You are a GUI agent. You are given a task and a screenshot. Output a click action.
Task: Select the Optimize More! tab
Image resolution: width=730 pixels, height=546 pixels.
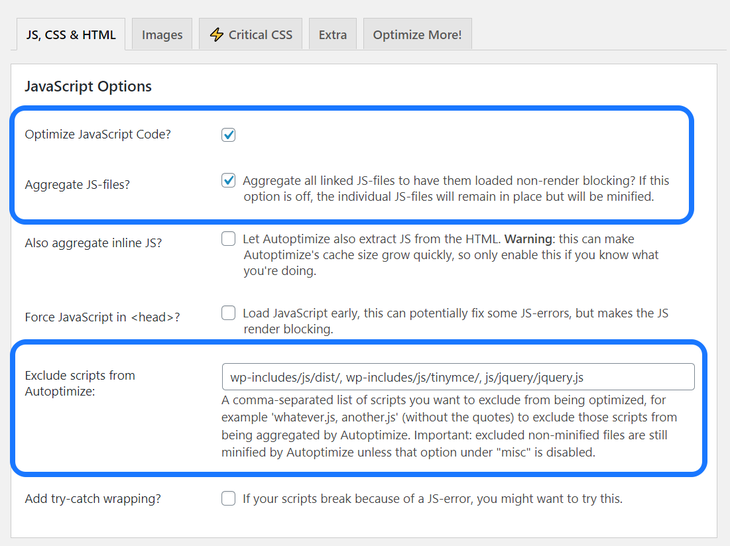417,34
